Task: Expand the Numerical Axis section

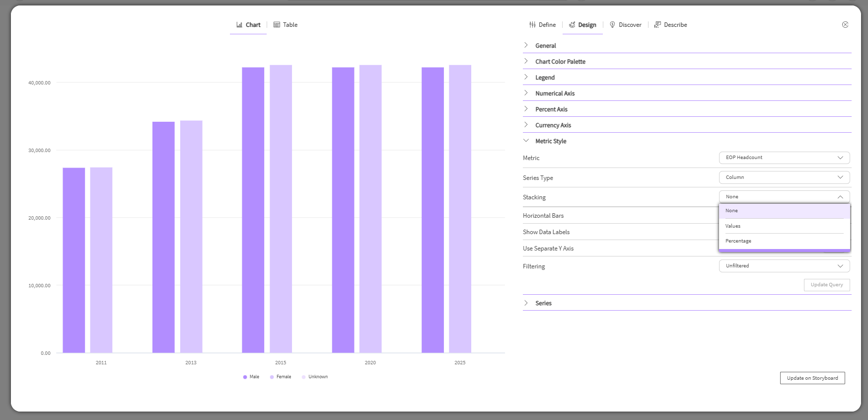Action: click(555, 93)
